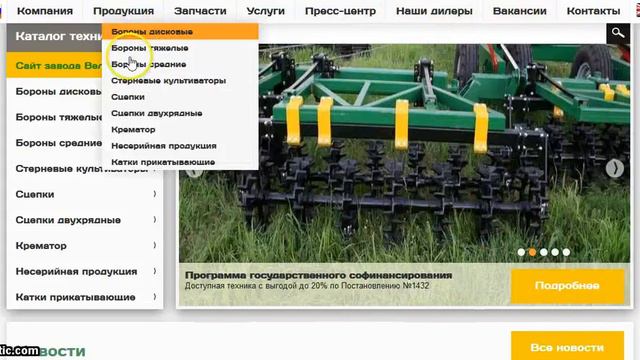The height and width of the screenshot is (360, 640).
Task: Open the Запчасти menu item
Action: (x=200, y=11)
